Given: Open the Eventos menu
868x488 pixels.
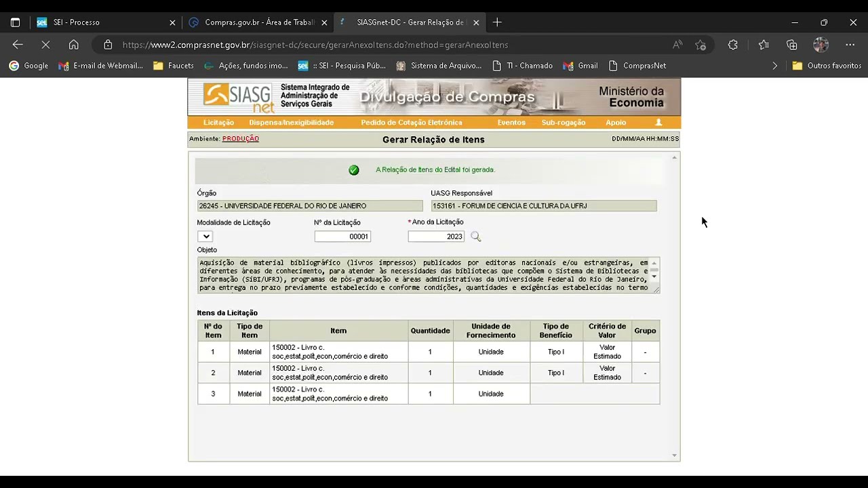Looking at the screenshot, I should [x=511, y=123].
